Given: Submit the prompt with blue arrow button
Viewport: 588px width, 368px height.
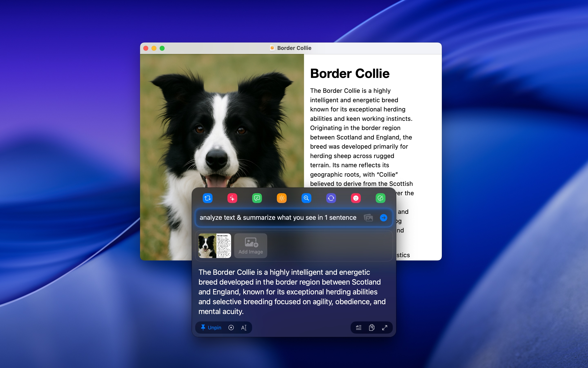Looking at the screenshot, I should pos(383,218).
